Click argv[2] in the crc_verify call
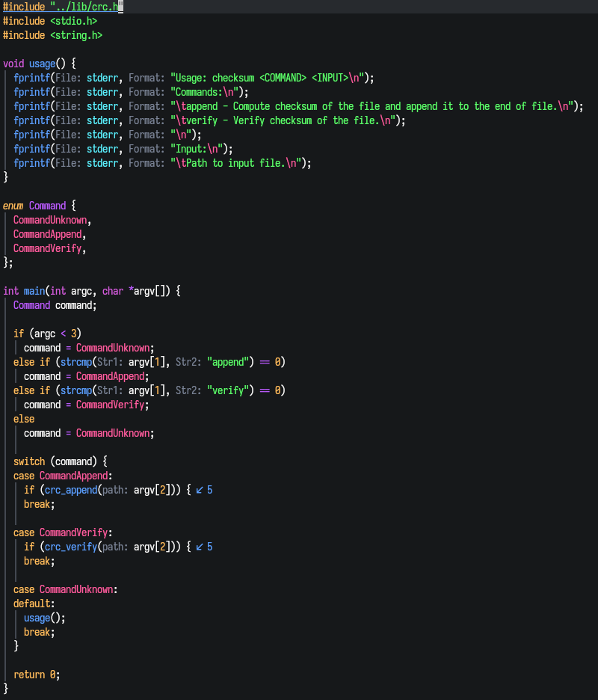Viewport: 598px width, 700px height. (152, 547)
